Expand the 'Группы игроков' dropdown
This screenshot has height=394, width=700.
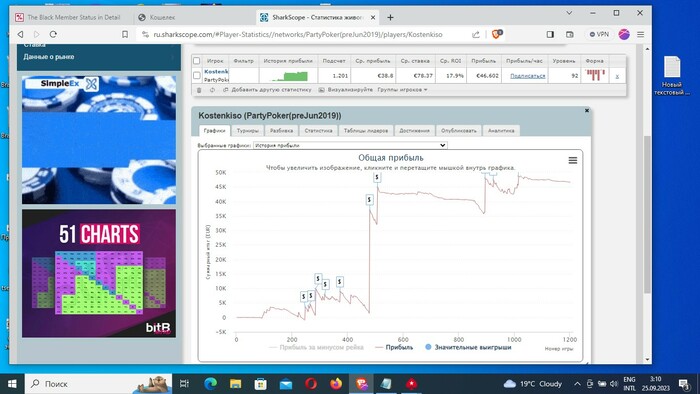(402, 90)
